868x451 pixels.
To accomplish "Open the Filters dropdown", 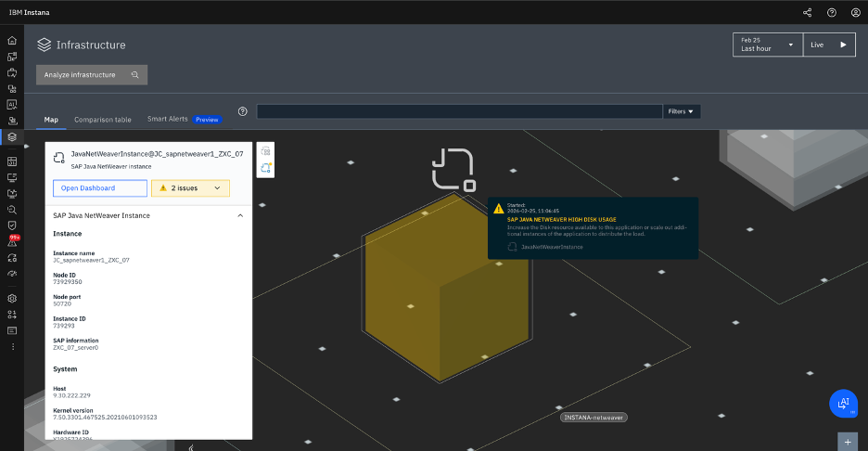I will tap(681, 111).
